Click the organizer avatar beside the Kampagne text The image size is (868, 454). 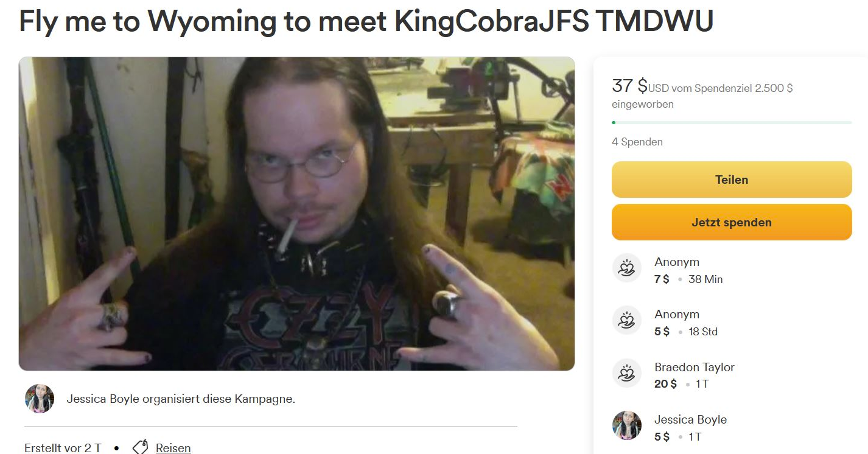[40, 399]
